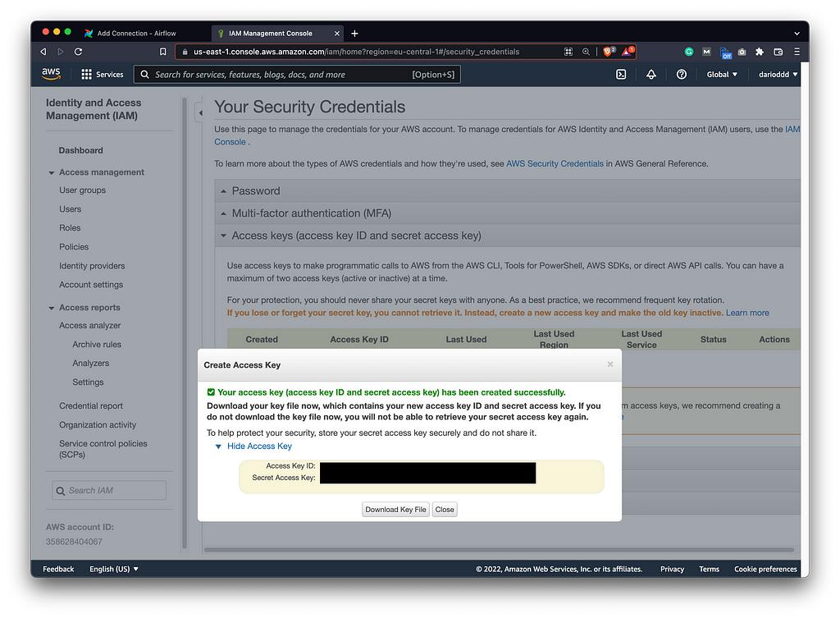The height and width of the screenshot is (618, 840).
Task: Open the Global region dropdown
Action: coord(722,75)
